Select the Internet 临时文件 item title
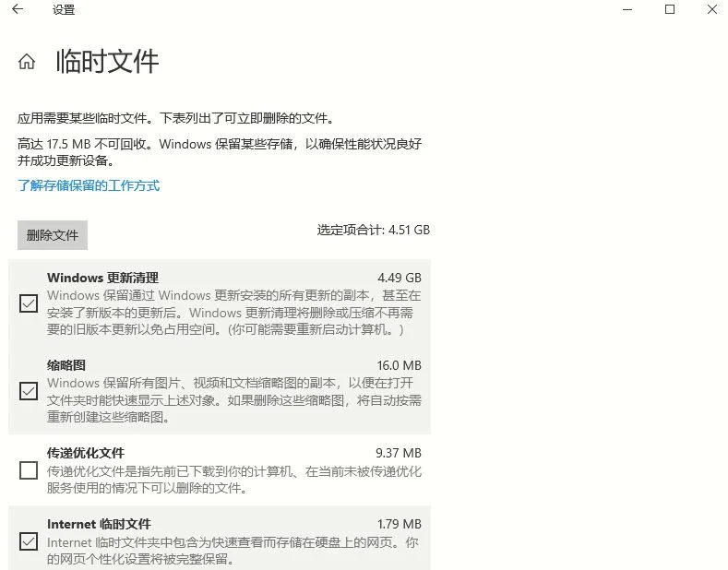This screenshot has width=728, height=570. [x=99, y=524]
